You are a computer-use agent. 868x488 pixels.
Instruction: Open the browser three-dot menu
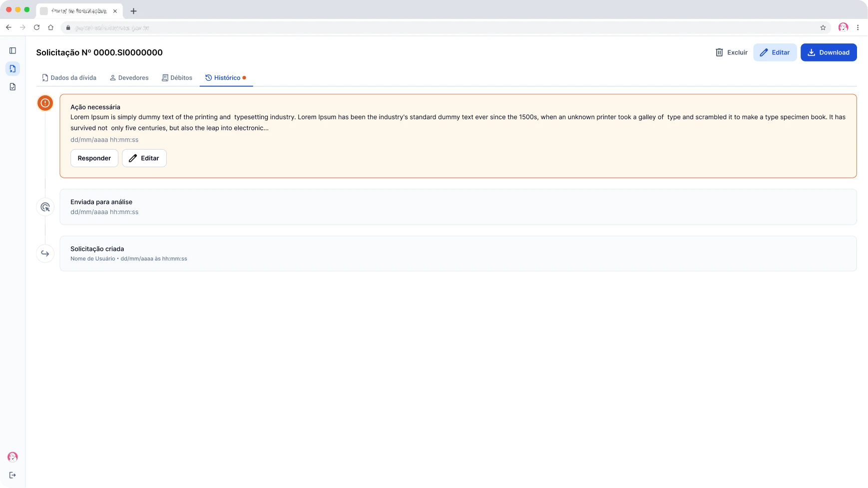click(x=858, y=27)
